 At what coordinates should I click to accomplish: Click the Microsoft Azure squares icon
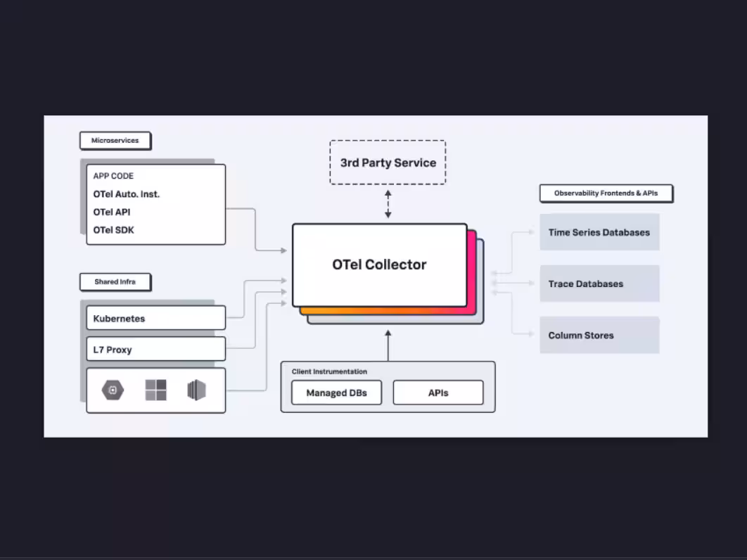pyautogui.click(x=155, y=390)
